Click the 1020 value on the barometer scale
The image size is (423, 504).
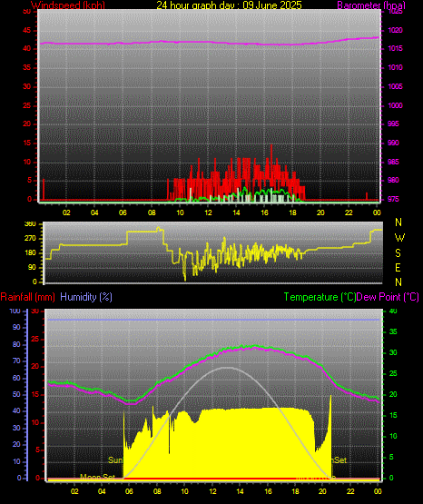[395, 30]
